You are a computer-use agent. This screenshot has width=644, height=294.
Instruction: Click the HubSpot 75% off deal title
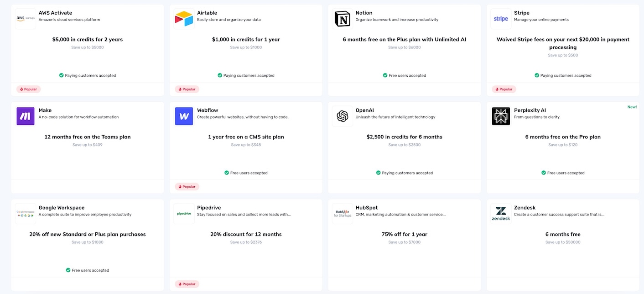404,234
